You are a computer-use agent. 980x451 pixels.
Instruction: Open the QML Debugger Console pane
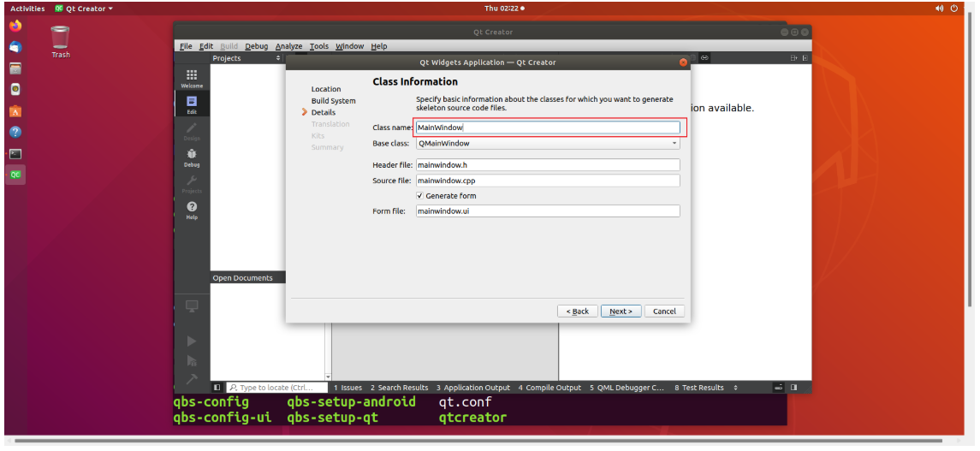(627, 388)
